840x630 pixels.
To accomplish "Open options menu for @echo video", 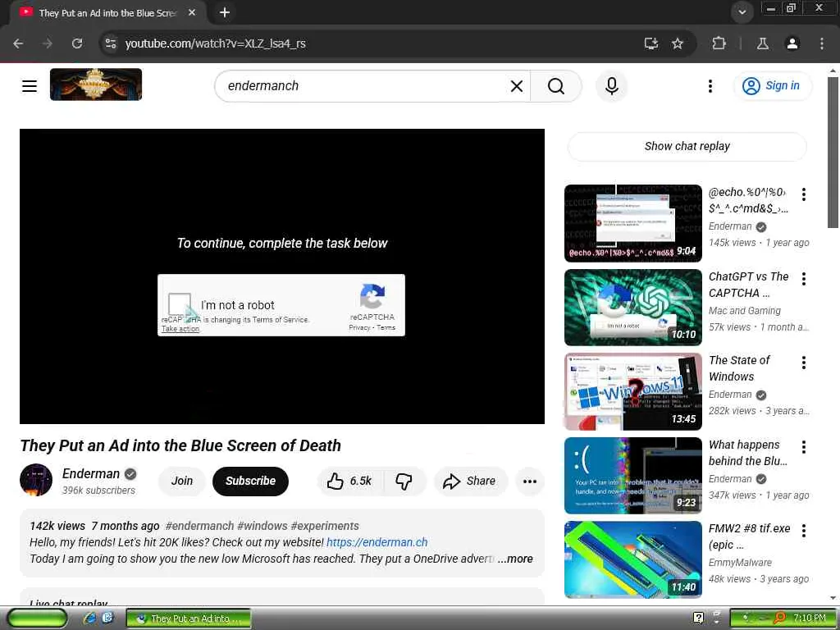I will (x=804, y=194).
